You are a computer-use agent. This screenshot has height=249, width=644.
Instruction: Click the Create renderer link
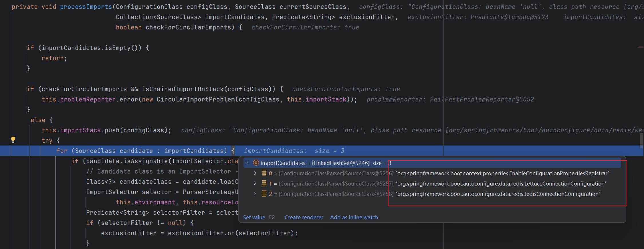tap(304, 217)
